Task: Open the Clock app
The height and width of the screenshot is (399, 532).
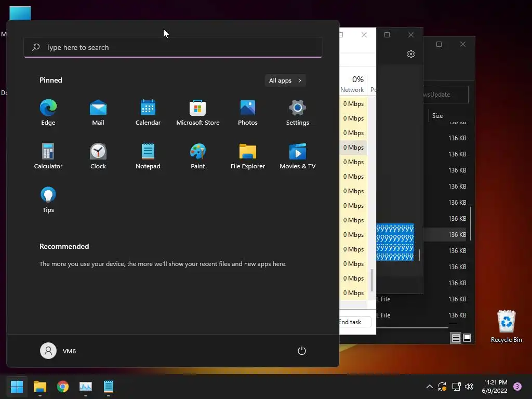Action: click(x=98, y=156)
